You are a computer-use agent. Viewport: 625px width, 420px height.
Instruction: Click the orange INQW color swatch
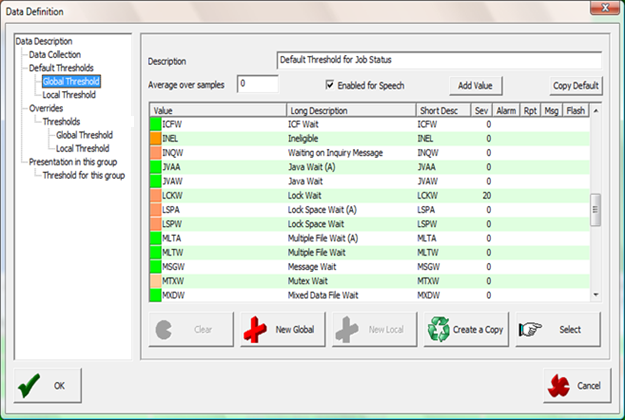click(x=155, y=153)
